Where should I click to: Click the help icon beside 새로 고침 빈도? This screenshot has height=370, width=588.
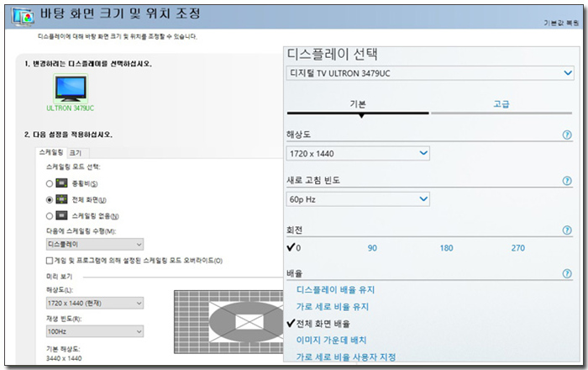coord(567,182)
